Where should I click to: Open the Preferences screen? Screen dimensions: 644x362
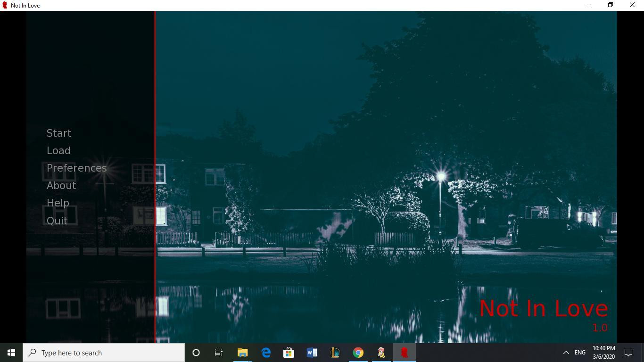(x=76, y=168)
